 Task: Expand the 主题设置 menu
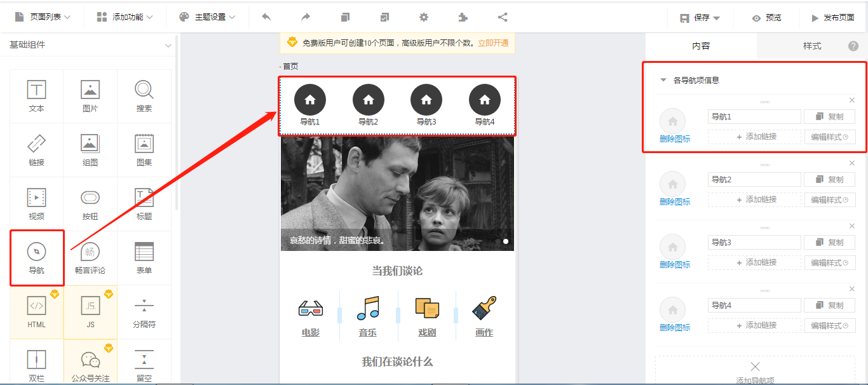pyautogui.click(x=207, y=17)
